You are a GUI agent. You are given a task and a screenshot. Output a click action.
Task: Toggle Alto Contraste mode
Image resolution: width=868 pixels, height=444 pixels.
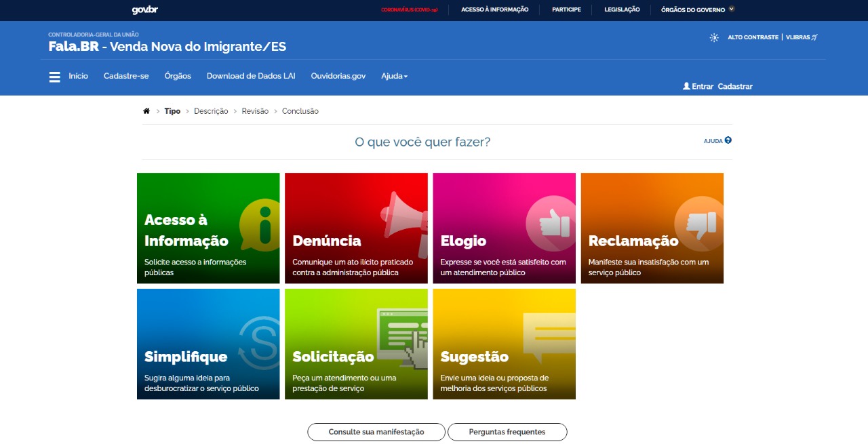753,37
